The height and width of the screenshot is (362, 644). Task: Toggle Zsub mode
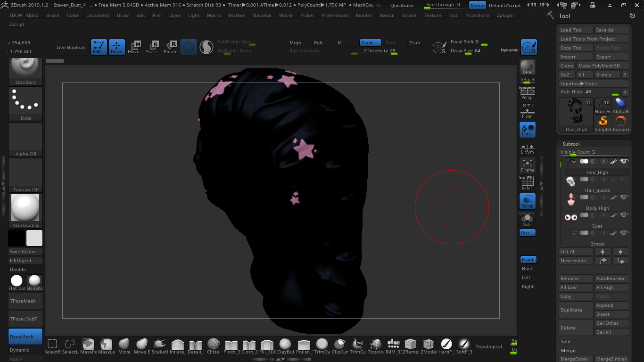pos(415,42)
